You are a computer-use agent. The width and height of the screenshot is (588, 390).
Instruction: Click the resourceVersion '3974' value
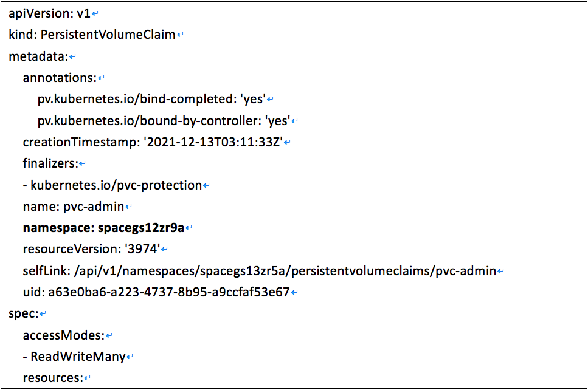(142, 249)
